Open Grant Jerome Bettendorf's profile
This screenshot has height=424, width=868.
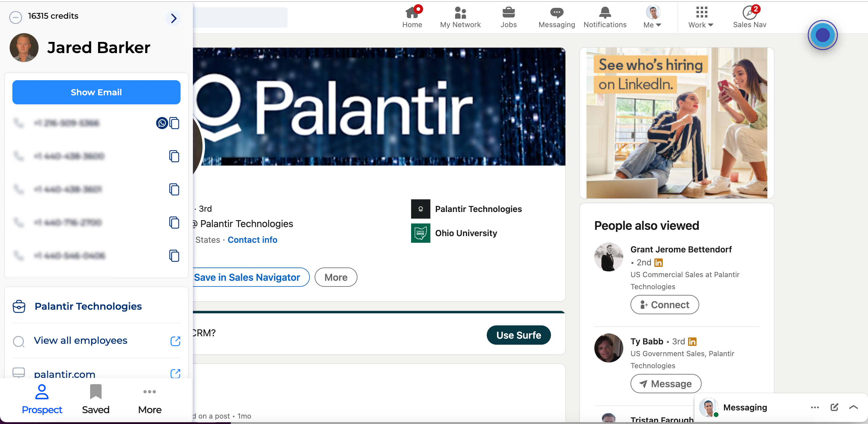point(681,249)
